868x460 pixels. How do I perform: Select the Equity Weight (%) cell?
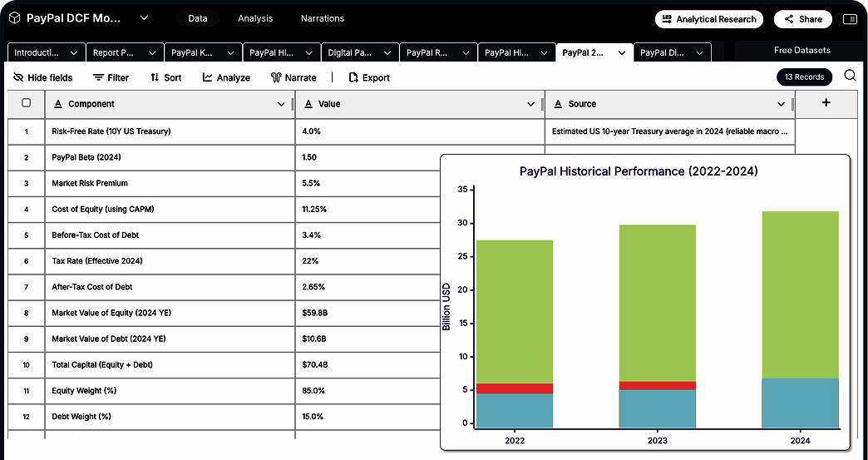[170, 391]
